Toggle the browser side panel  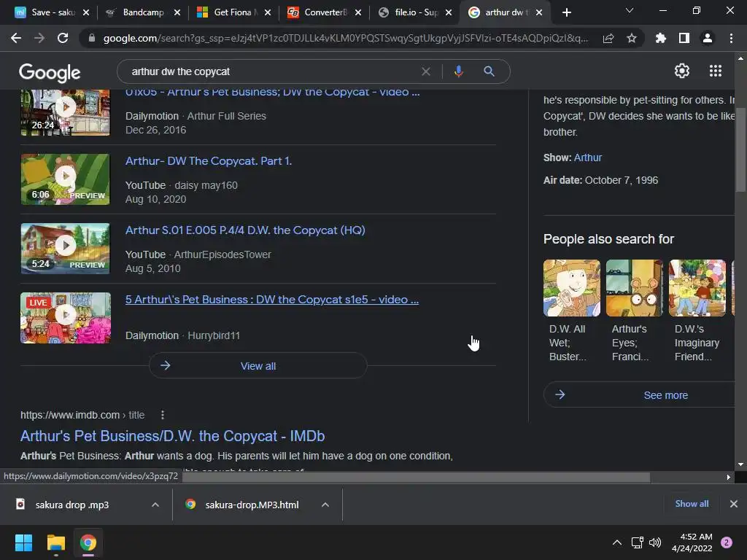[x=684, y=38]
